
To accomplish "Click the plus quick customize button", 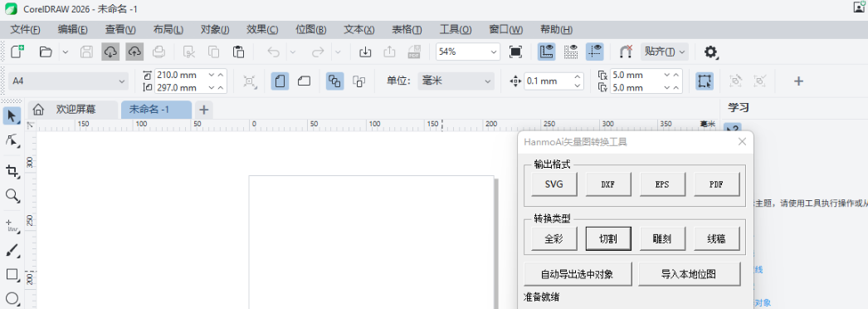I will 798,81.
